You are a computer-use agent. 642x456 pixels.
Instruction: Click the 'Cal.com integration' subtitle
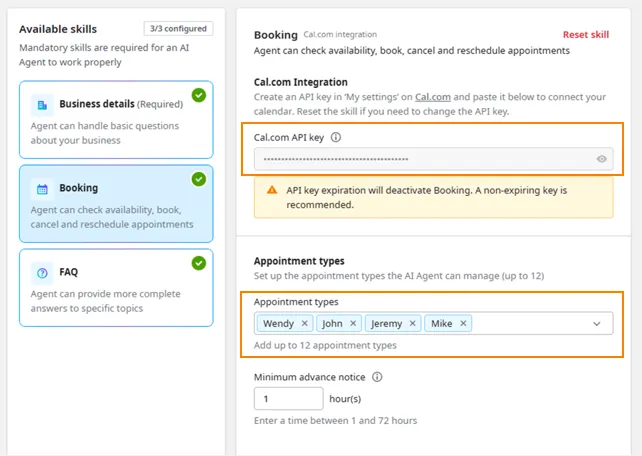340,34
